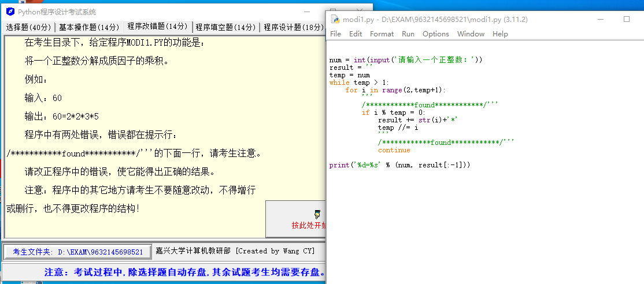Click the code line 'if i % temp = 0:'
Screen dimensions: 644x284
(x=394, y=113)
